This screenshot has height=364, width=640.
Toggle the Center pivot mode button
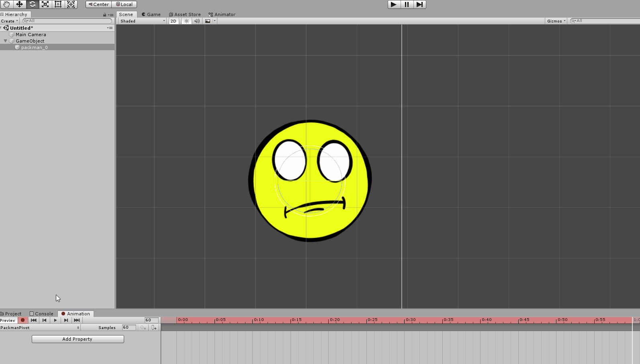pyautogui.click(x=98, y=4)
